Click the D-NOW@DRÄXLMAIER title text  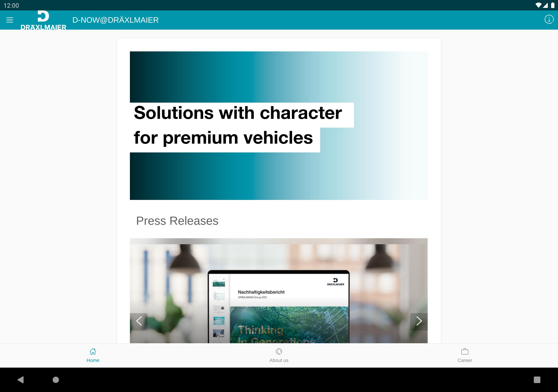point(116,20)
